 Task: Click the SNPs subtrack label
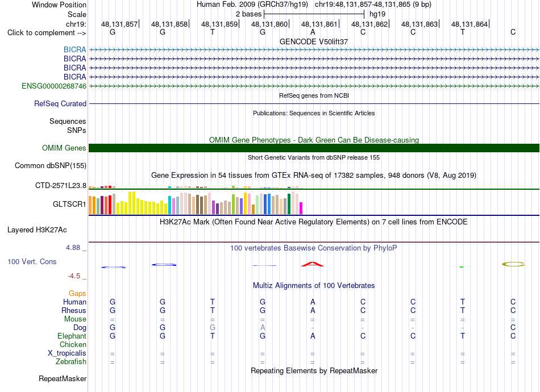tap(77, 131)
